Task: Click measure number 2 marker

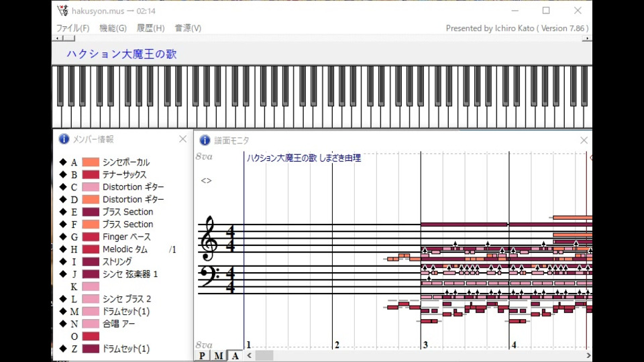Action: 337,345
